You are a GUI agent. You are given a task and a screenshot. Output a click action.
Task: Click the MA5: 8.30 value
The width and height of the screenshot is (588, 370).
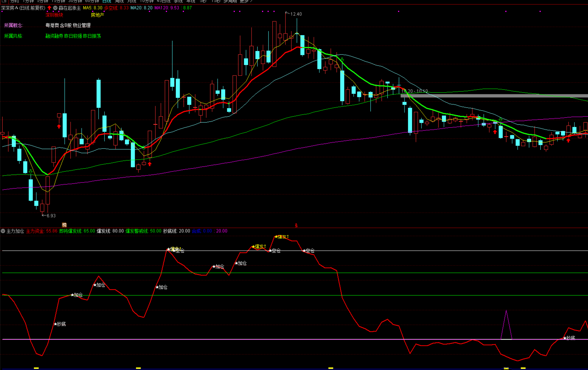92,8
